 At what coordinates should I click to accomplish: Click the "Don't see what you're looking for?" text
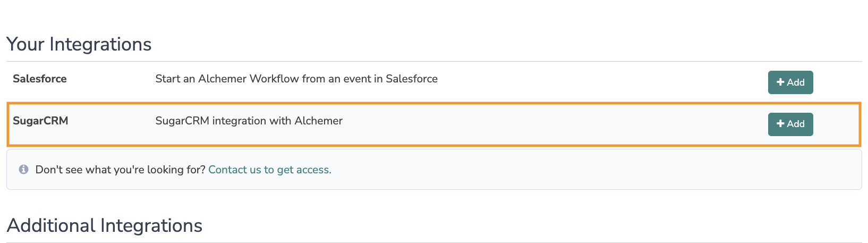[120, 170]
